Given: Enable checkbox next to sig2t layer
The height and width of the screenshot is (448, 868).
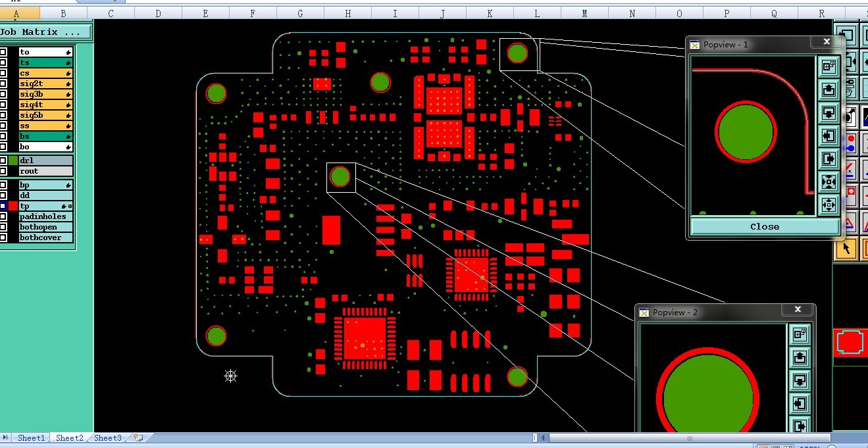Looking at the screenshot, I should (x=3, y=84).
